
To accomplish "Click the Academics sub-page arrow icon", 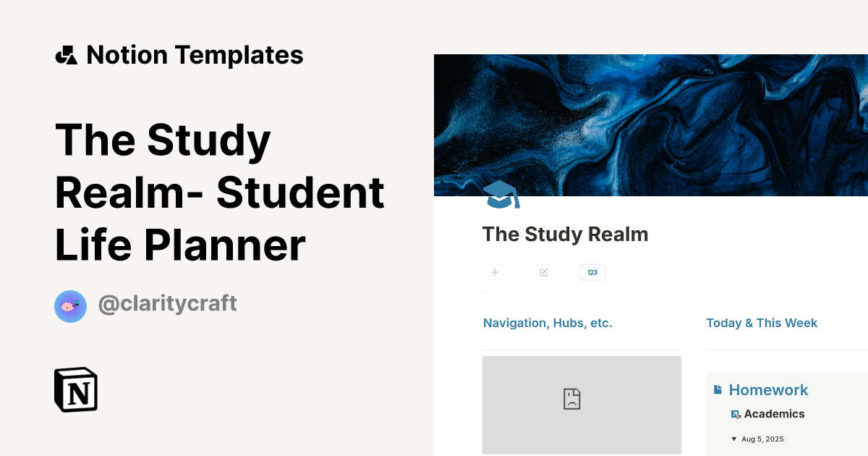I will pos(736,413).
